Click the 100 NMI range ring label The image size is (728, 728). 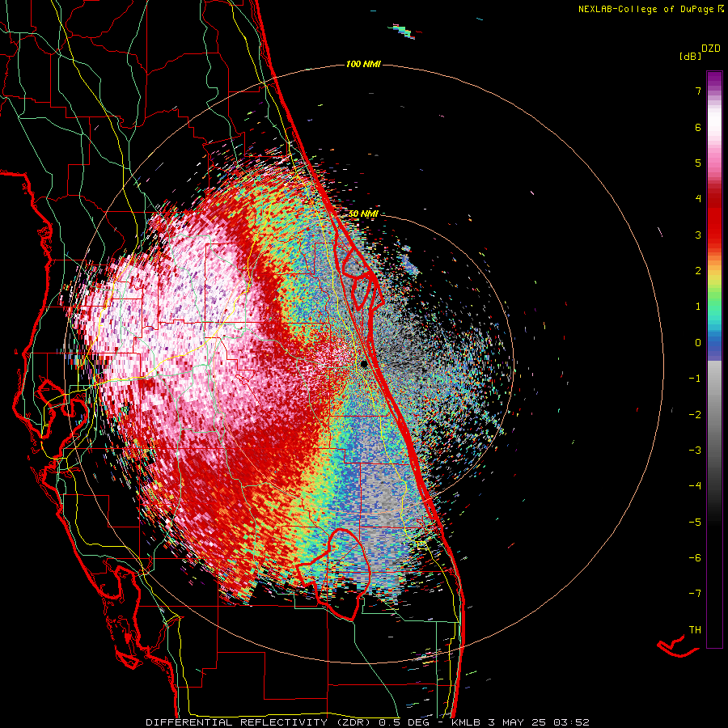(363, 64)
